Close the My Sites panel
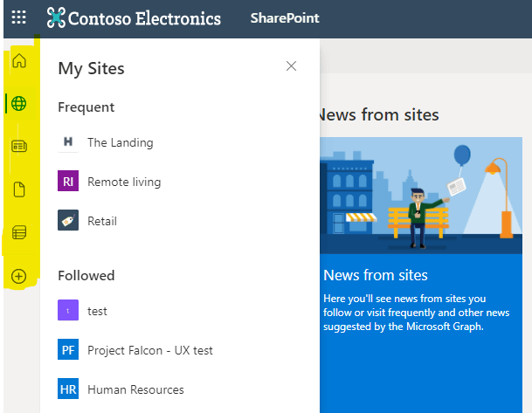 [x=291, y=66]
